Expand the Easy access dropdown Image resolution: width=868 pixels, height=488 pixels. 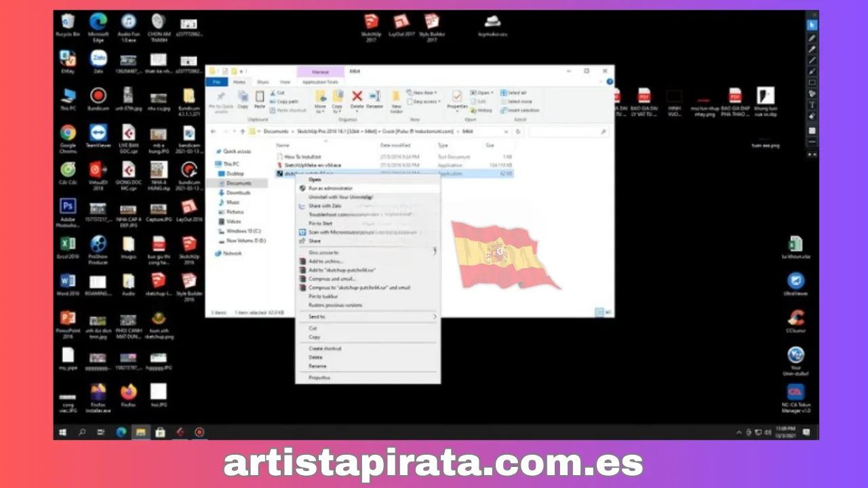[x=425, y=102]
